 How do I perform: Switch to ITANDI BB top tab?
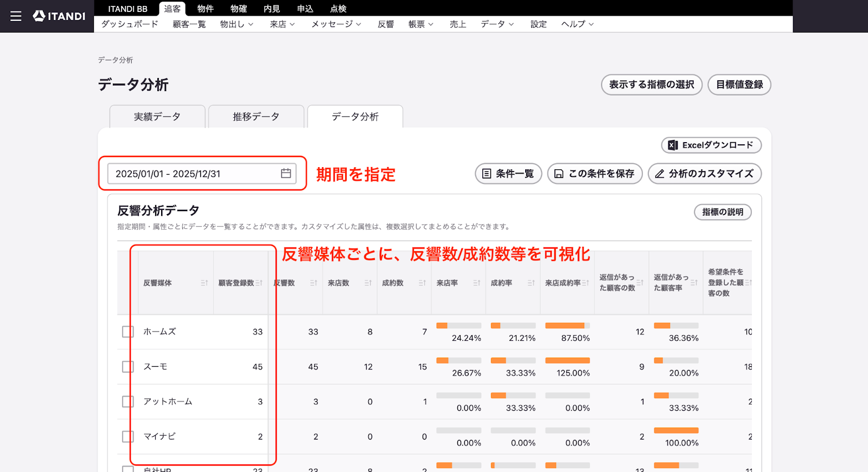point(127,9)
